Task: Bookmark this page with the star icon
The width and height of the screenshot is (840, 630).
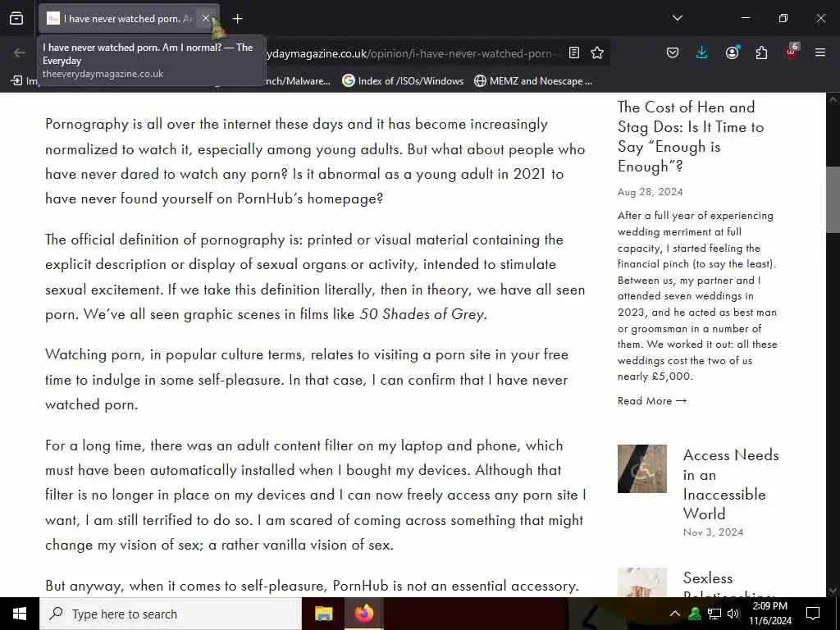Action: point(597,52)
